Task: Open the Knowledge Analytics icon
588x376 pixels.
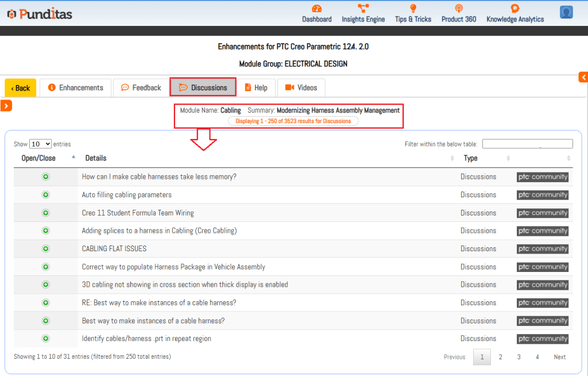Action: click(x=514, y=9)
